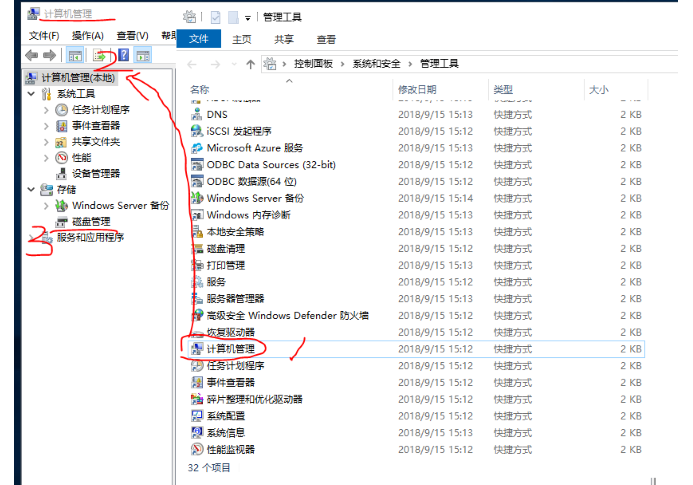Image resolution: width=693 pixels, height=485 pixels.
Task: Open the recent locations dropdown arrow
Action: click(234, 65)
